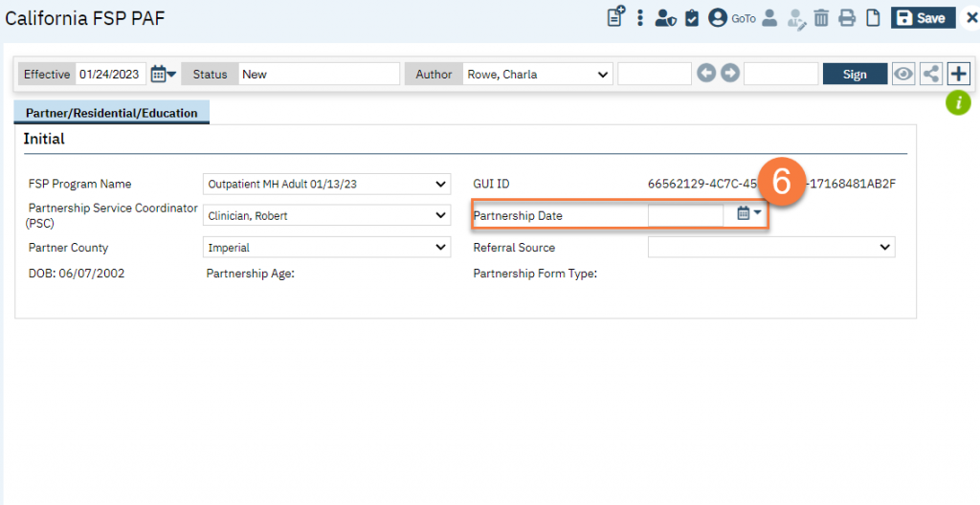Screen dimensions: 980x505
Task: Go to next version with right arrow
Action: 730,74
